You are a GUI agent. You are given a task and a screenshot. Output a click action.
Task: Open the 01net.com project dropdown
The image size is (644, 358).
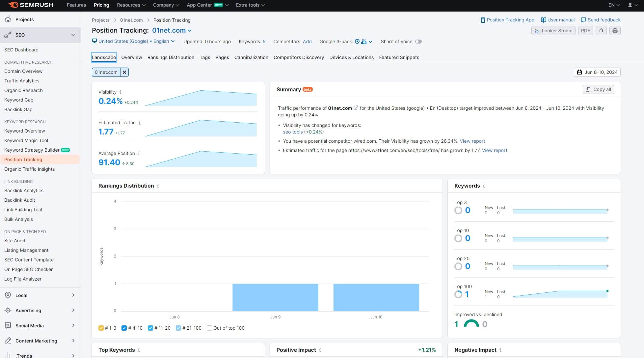[172, 30]
